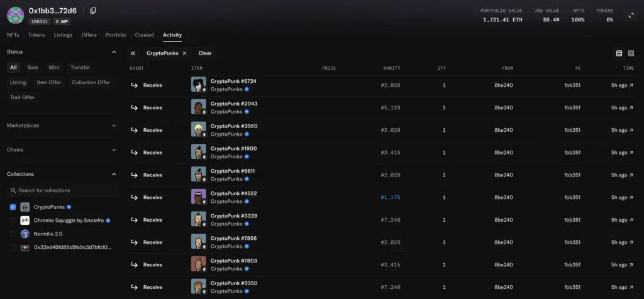Image resolution: width=644 pixels, height=299 pixels.
Task: Click the blue #1,175 rarity rank
Action: coord(390,198)
